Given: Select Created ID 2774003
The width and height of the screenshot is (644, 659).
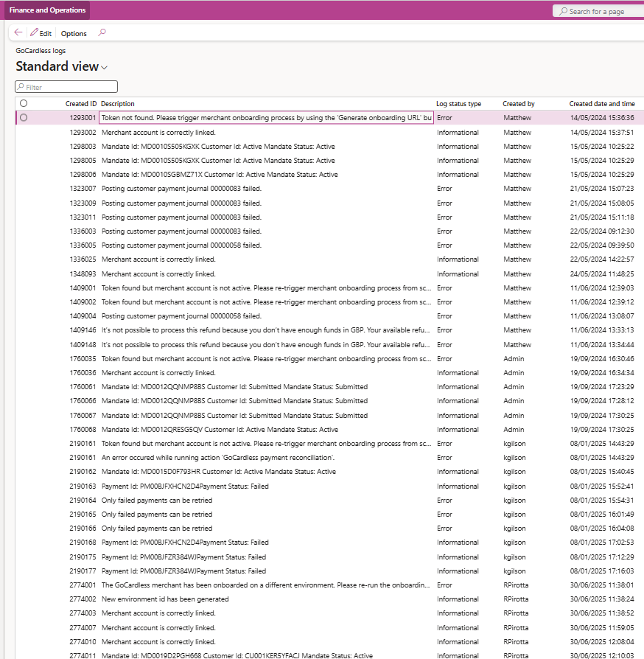Looking at the screenshot, I should [x=83, y=613].
